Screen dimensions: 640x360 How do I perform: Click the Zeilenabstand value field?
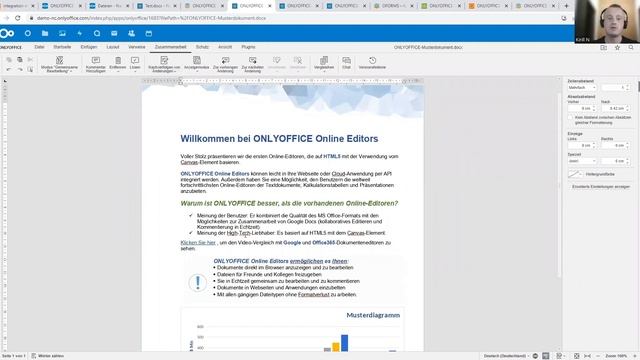pyautogui.click(x=615, y=88)
